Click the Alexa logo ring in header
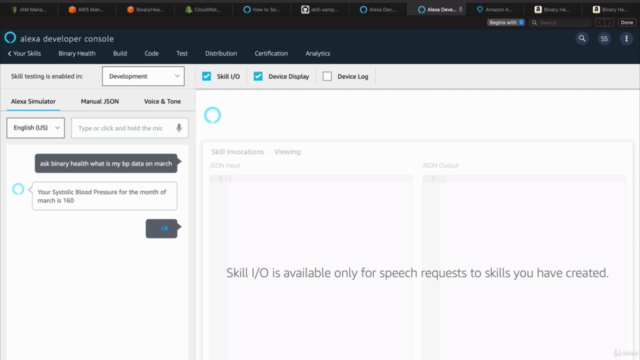Image resolution: width=640 pixels, height=360 pixels. pos(10,38)
